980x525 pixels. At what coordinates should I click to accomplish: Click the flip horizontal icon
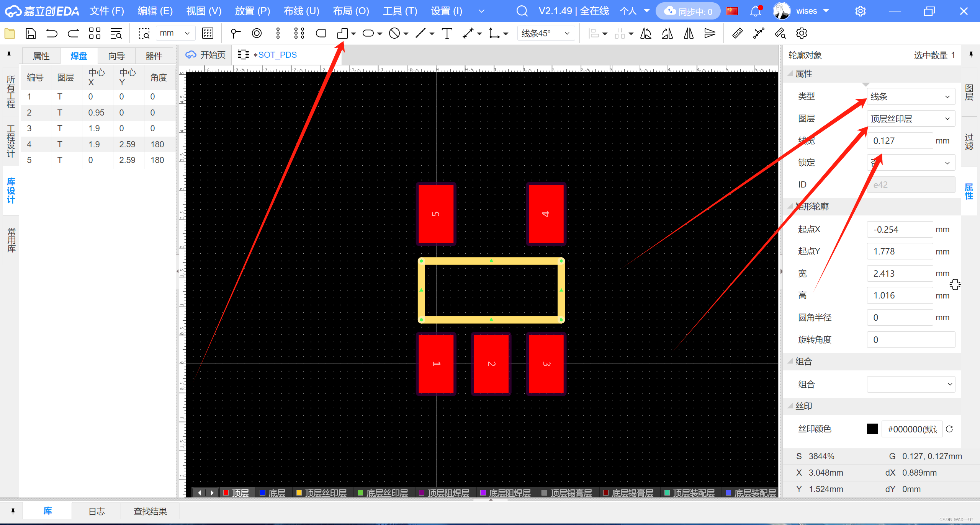[x=688, y=33]
